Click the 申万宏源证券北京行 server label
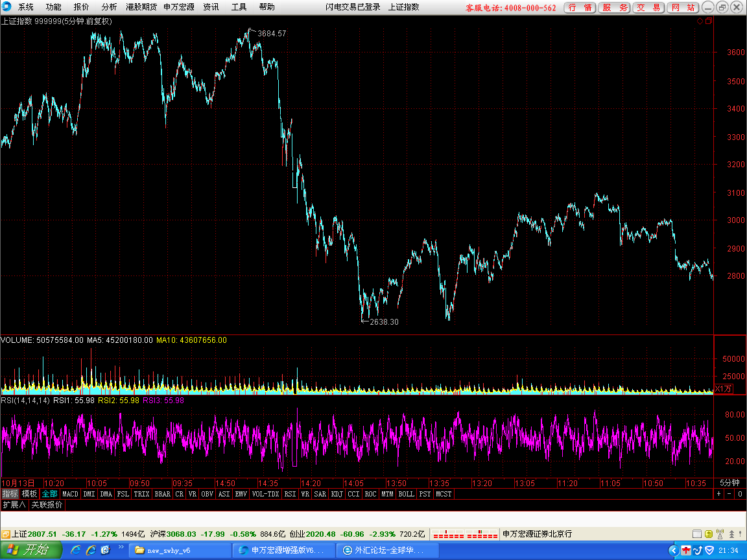 click(x=537, y=534)
